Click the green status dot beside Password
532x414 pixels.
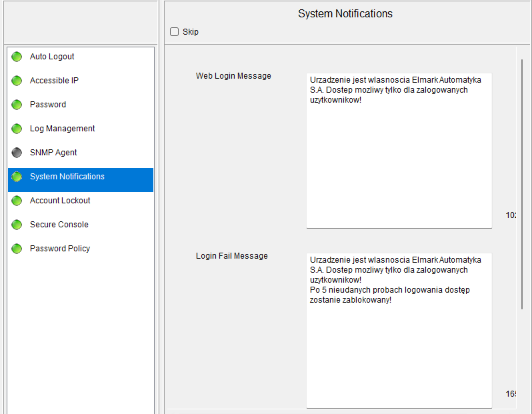click(x=17, y=105)
